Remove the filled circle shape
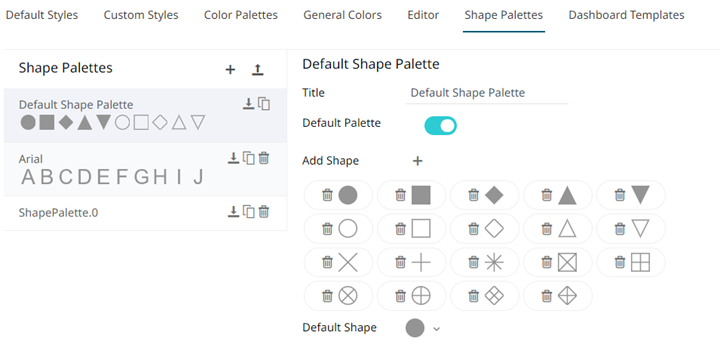 point(327,195)
